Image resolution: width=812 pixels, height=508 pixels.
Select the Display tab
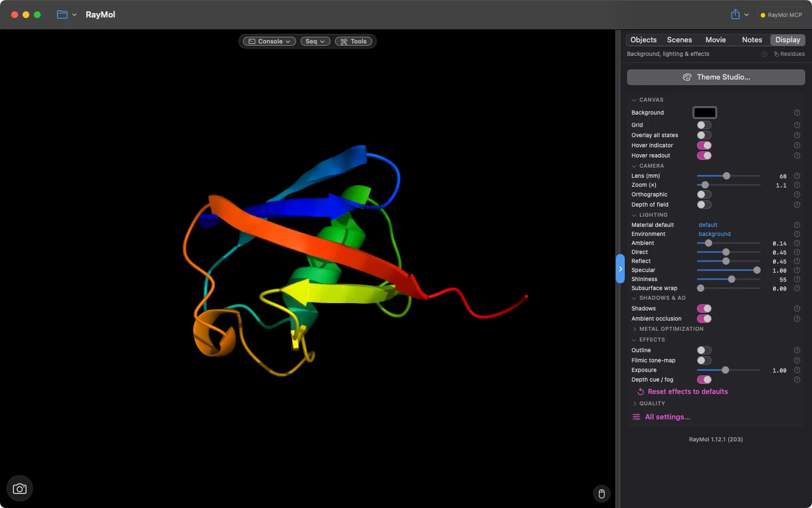pyautogui.click(x=788, y=40)
